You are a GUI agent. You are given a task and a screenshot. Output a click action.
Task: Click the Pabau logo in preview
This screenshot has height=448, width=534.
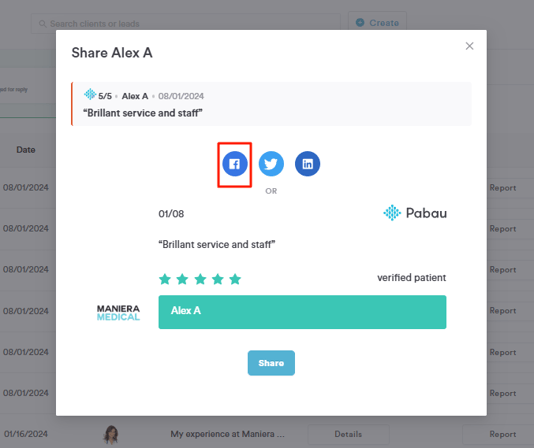point(415,213)
